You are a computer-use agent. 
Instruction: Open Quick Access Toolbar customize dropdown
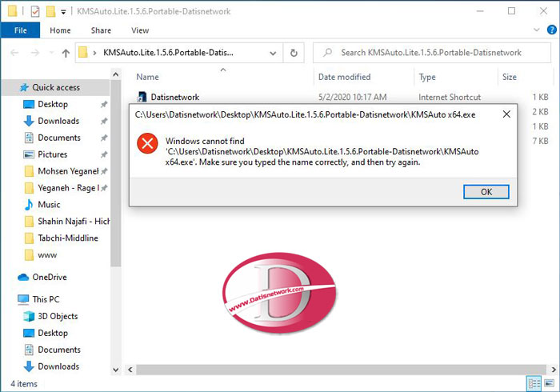pyautogui.click(x=63, y=12)
